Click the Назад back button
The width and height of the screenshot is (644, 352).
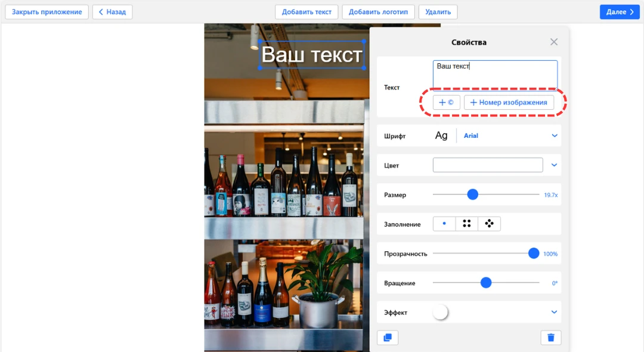pos(112,12)
